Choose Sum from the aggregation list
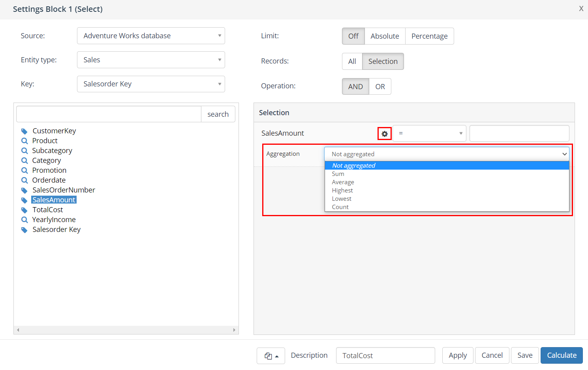588x370 pixels. point(338,174)
